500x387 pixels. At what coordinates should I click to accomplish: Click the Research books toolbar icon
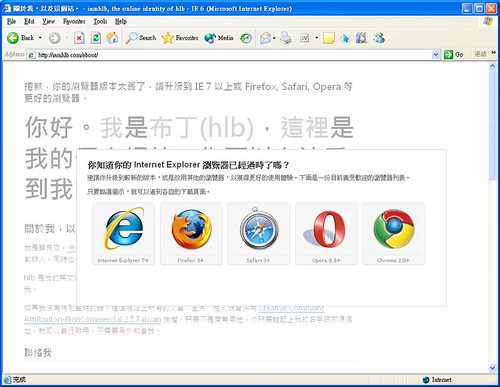(361, 38)
